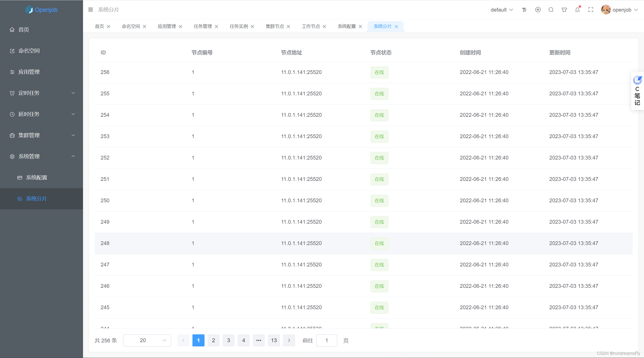Collapse 系统管理 sidebar menu
This screenshot has height=358, width=644.
point(42,156)
